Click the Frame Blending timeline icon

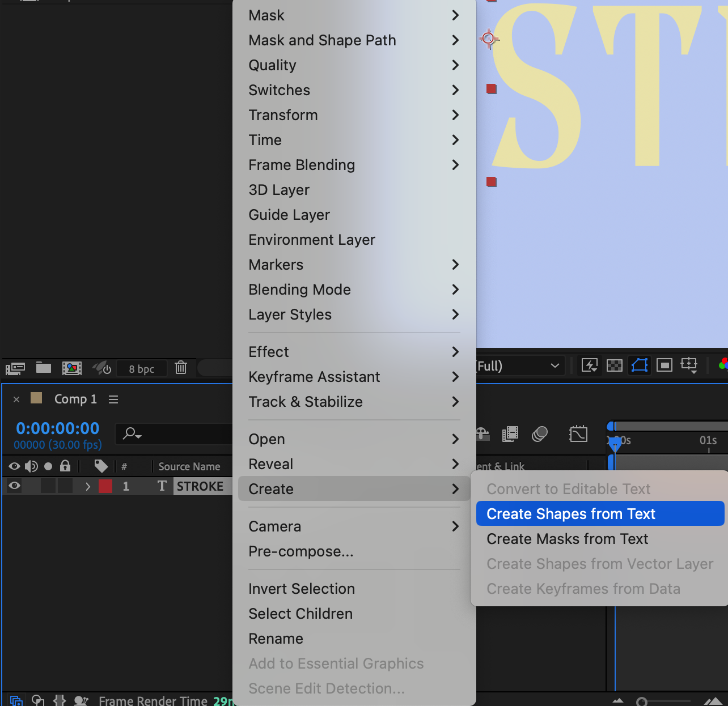coord(510,434)
